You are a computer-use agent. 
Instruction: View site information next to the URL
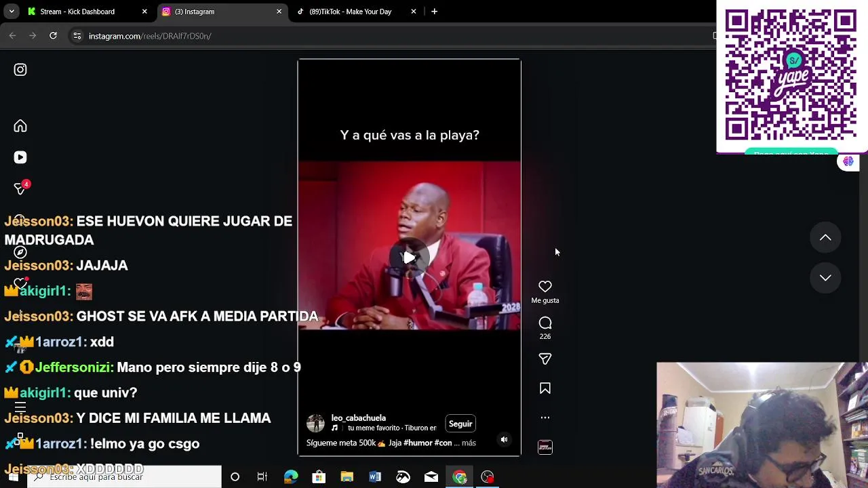click(x=77, y=36)
